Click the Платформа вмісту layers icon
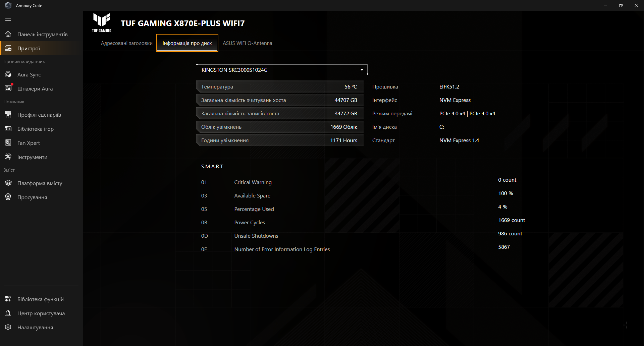This screenshot has height=346, width=644. 8,183
